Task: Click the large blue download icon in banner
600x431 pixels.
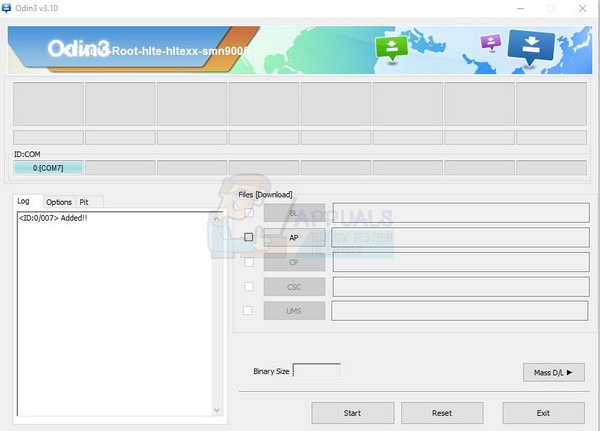Action: [531, 47]
